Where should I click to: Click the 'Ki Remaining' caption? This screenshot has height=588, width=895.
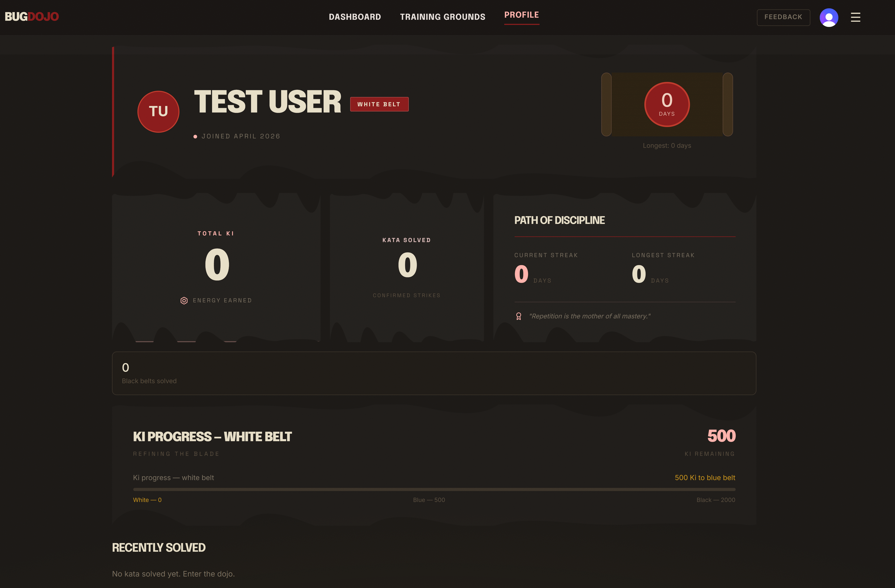tap(710, 454)
